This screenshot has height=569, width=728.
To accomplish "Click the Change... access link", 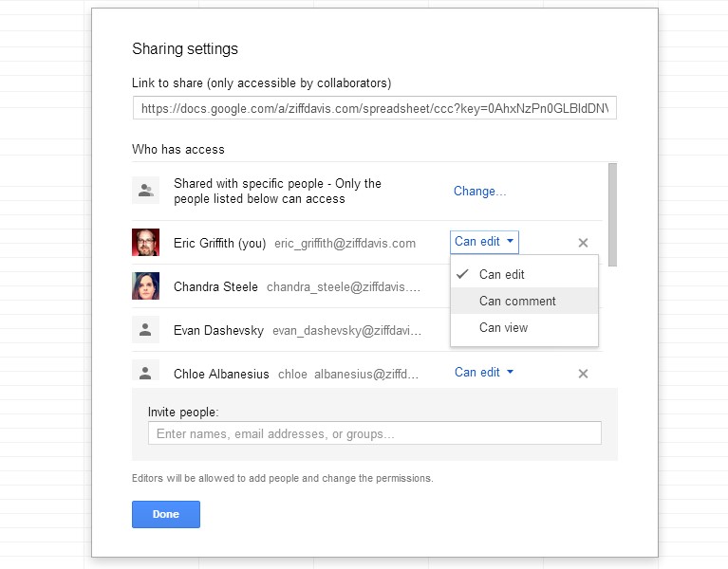I will click(479, 192).
